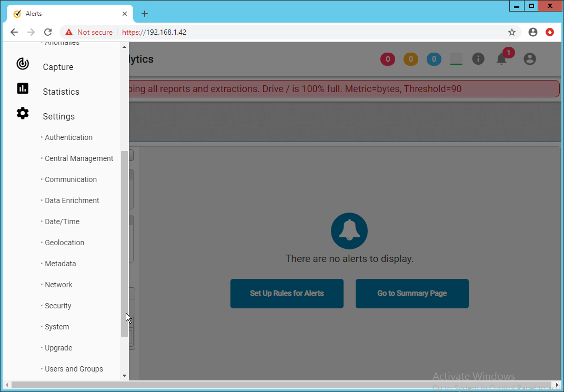564x392 pixels.
Task: Click the sidebar scroll down arrow
Action: 125,376
